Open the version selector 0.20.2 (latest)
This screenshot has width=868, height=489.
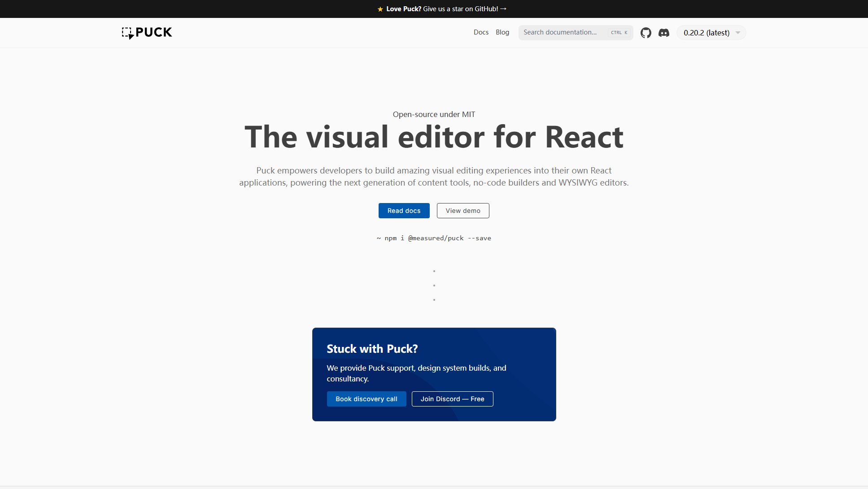tap(711, 33)
